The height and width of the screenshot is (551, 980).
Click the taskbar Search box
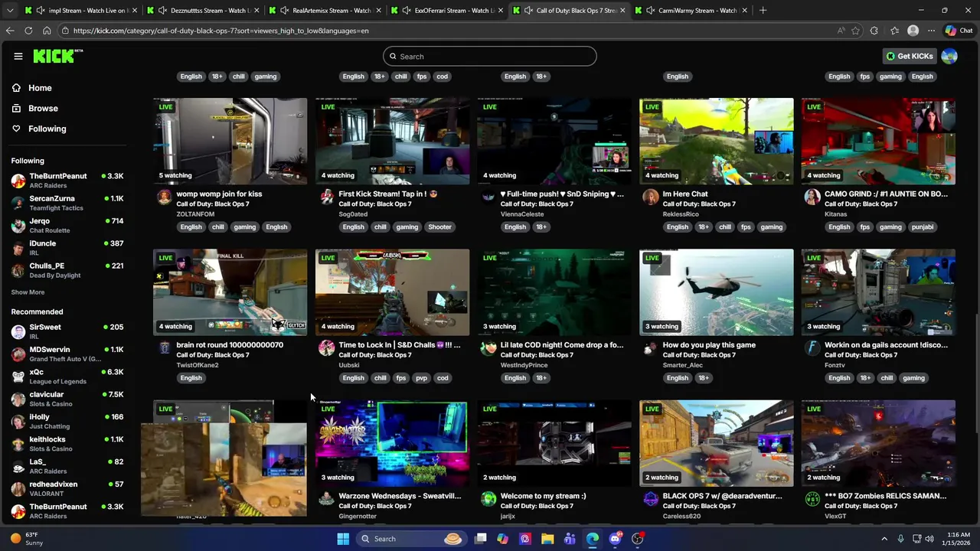410,539
